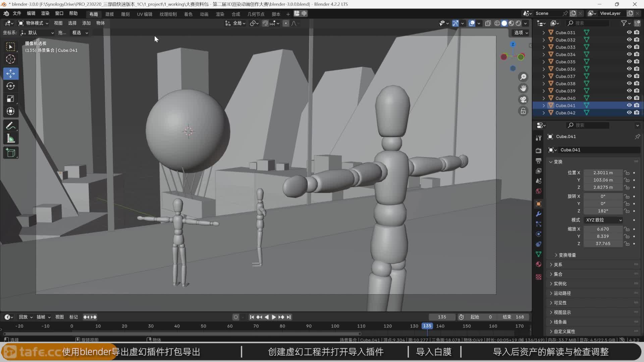Open the 文件 menu
The height and width of the screenshot is (362, 644).
pos(17,13)
